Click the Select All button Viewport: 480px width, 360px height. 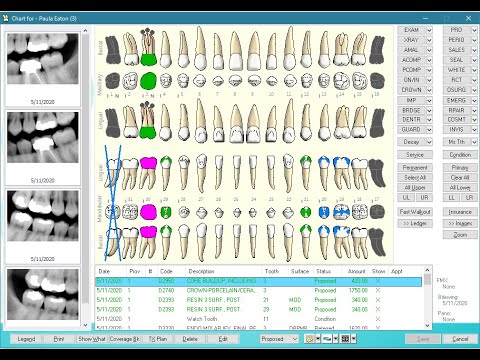415,178
